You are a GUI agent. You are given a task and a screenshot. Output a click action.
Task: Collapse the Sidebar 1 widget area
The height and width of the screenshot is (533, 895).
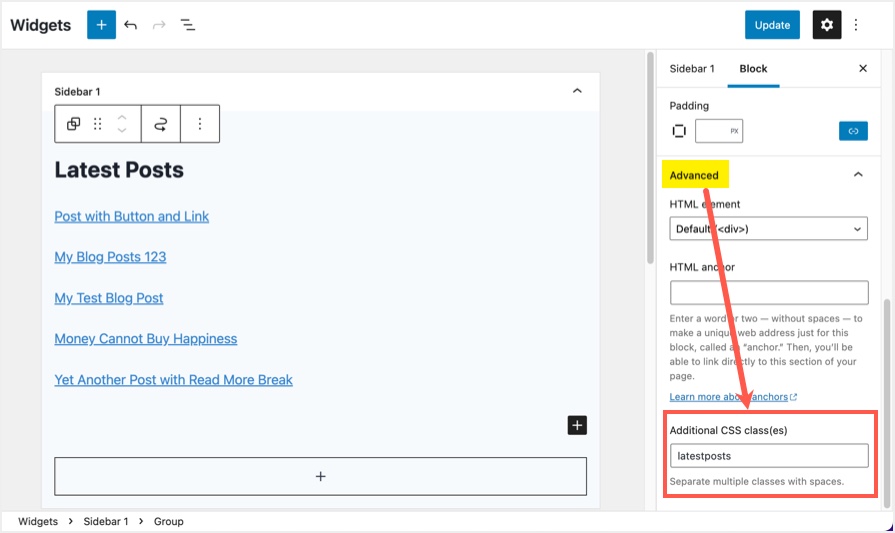point(577,91)
